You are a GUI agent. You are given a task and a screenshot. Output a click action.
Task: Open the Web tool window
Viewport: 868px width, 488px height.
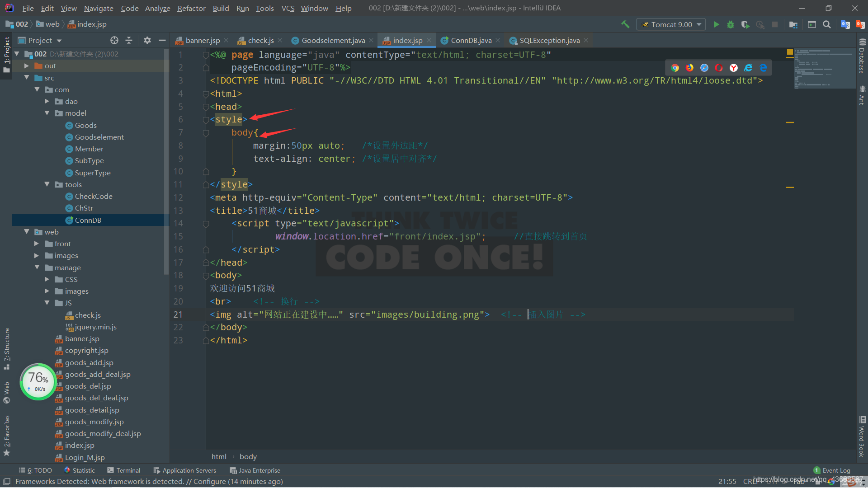(6, 393)
